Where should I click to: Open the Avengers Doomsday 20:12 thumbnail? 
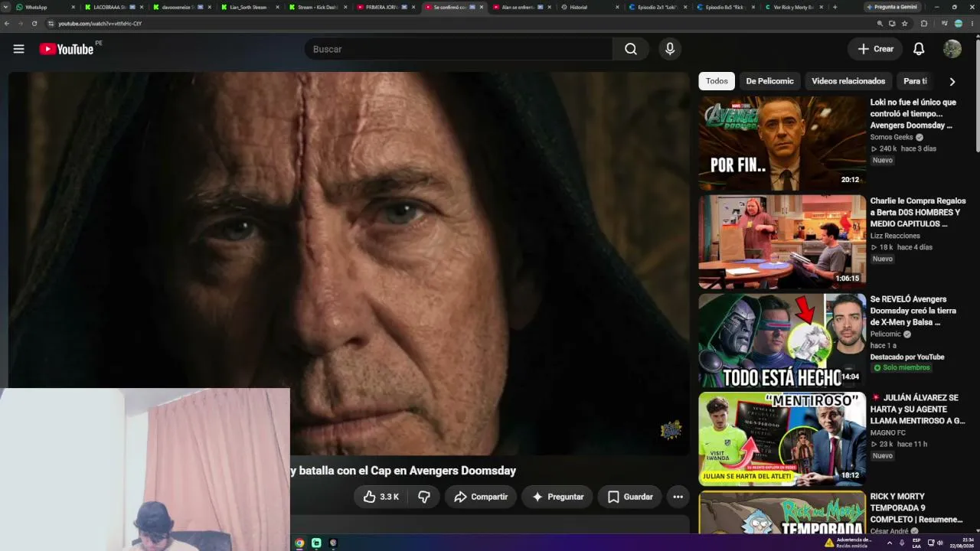point(782,143)
